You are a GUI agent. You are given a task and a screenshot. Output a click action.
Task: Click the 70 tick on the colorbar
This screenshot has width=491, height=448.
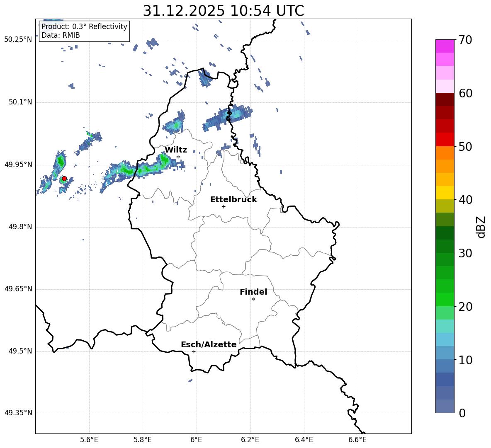[465, 40]
